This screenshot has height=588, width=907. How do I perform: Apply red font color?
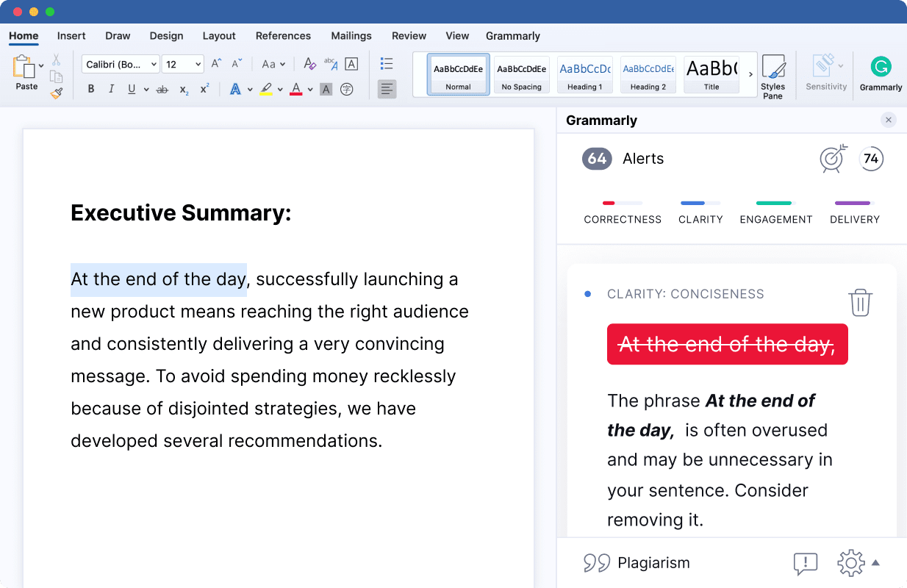[296, 89]
